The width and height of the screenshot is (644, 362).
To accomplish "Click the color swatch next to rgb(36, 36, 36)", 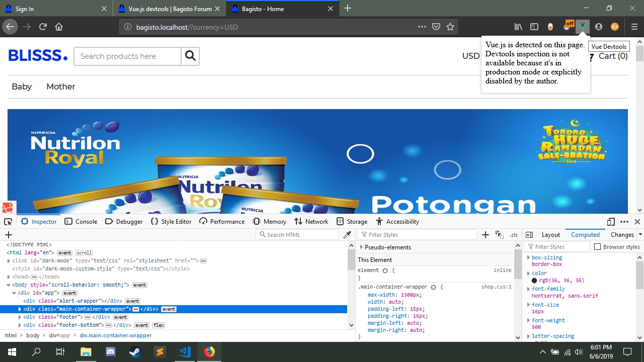I will point(534,281).
